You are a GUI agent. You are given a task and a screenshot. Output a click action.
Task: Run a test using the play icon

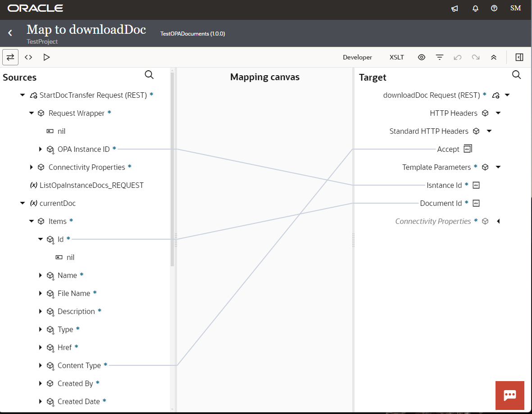46,57
